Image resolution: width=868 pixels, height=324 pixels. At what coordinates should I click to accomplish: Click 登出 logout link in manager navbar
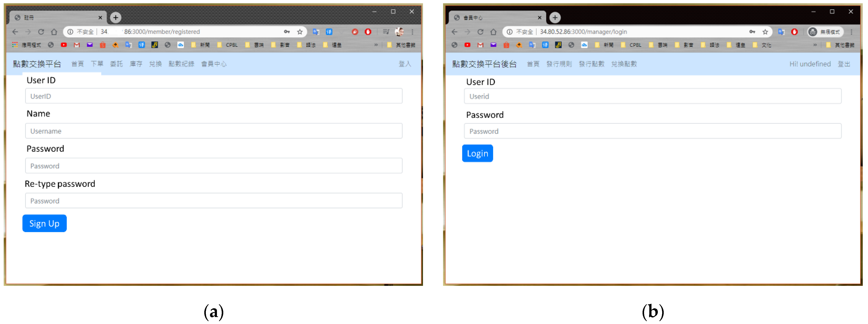[844, 64]
